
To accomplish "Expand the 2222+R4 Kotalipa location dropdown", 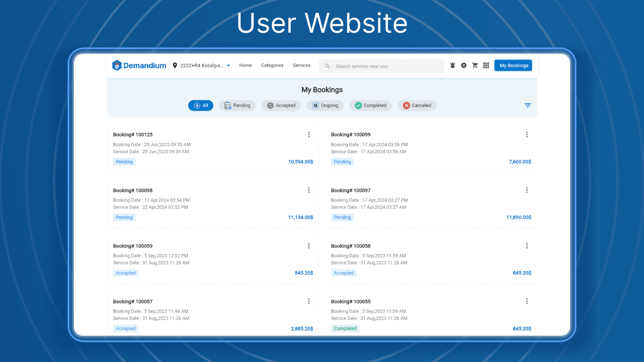I will 228,65.
